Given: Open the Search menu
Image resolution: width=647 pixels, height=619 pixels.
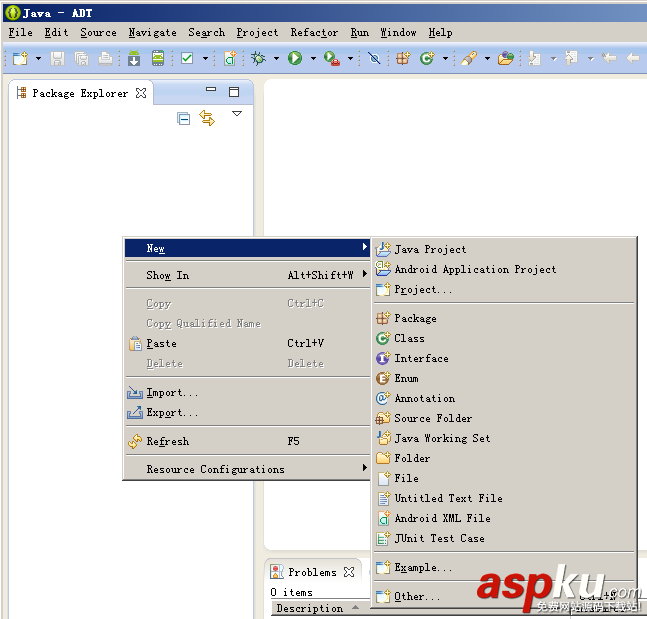Looking at the screenshot, I should pos(207,33).
